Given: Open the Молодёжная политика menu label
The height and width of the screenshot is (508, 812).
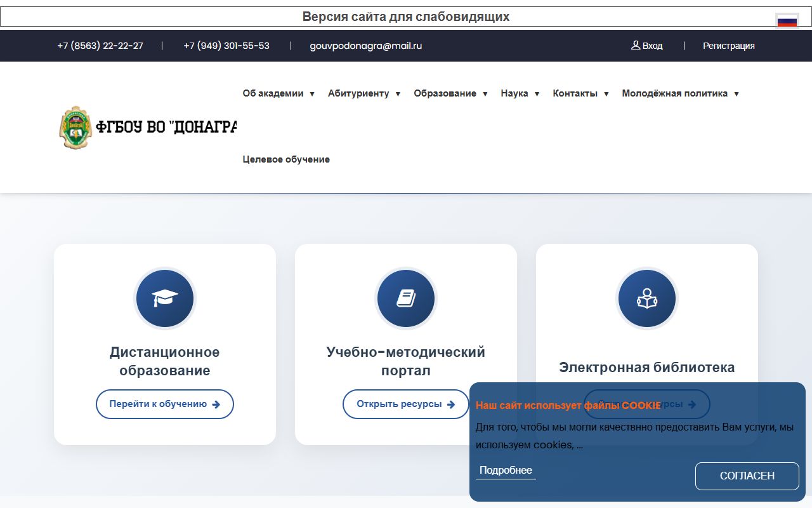Looking at the screenshot, I should point(675,93).
